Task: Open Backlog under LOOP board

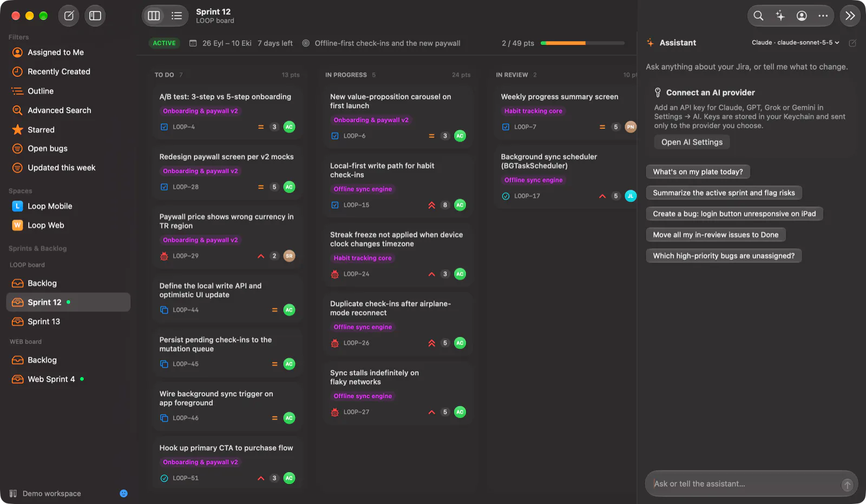Action: click(x=68, y=283)
